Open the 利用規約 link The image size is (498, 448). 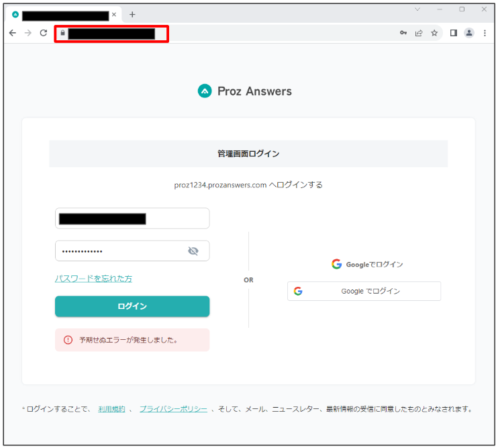111,409
